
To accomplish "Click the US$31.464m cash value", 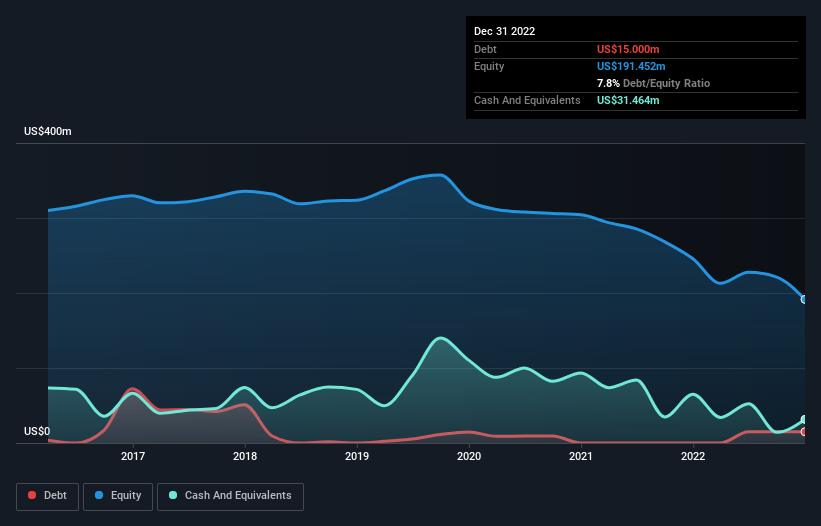I will coord(628,100).
